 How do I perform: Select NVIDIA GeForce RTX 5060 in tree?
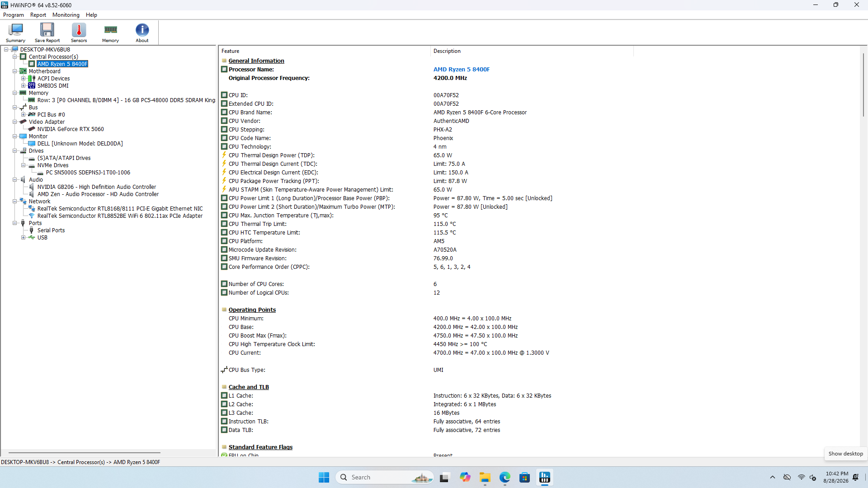71,129
